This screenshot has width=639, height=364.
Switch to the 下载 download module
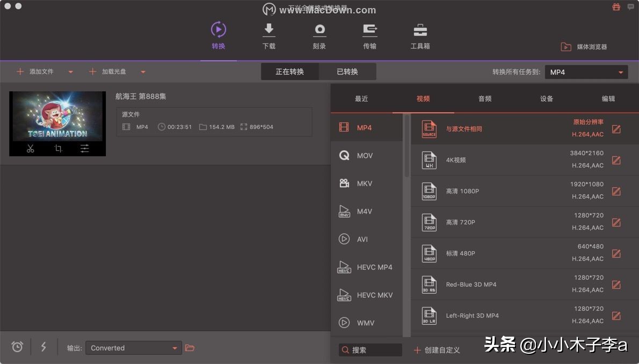pos(268,37)
